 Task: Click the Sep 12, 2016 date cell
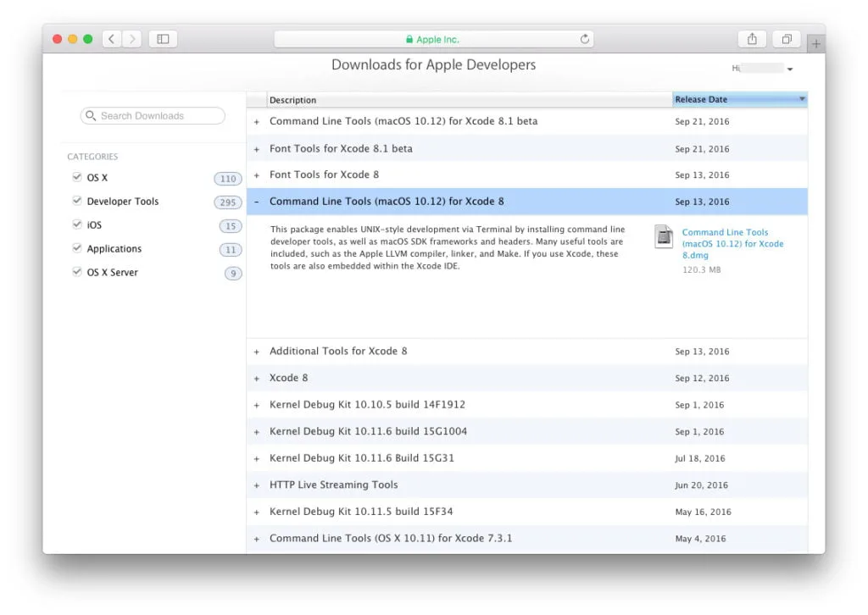702,379
